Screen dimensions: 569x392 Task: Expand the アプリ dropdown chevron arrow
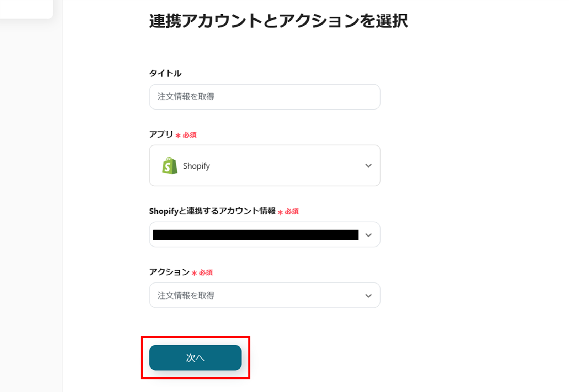368,166
